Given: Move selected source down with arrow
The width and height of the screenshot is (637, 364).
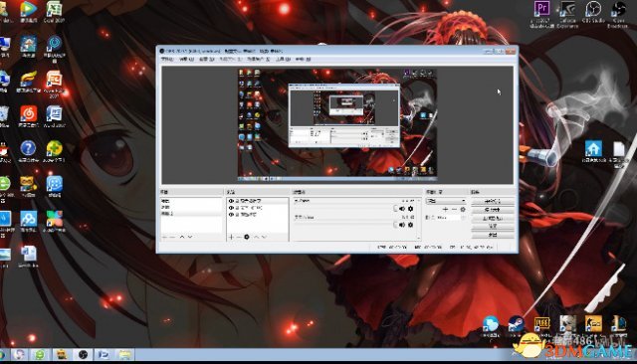Looking at the screenshot, I should tap(264, 237).
